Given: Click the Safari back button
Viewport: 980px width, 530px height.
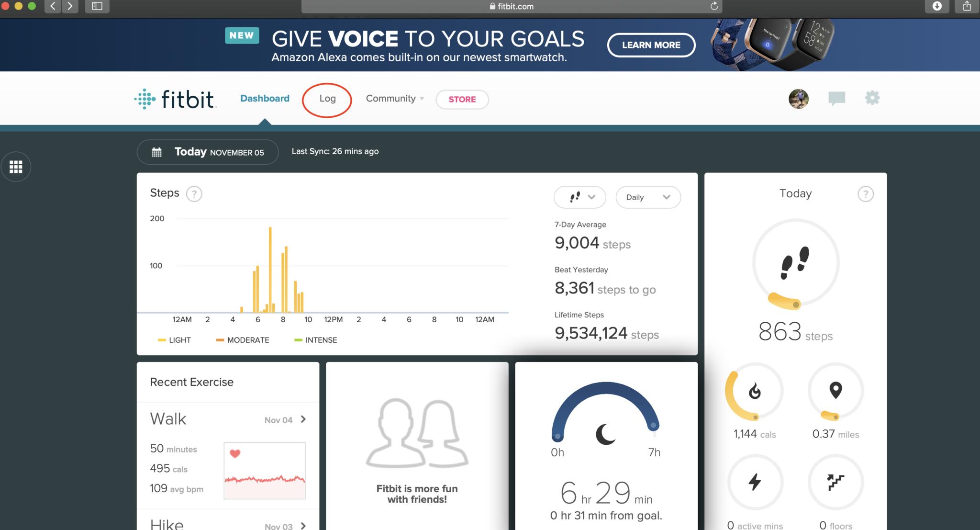Looking at the screenshot, I should click(x=53, y=6).
